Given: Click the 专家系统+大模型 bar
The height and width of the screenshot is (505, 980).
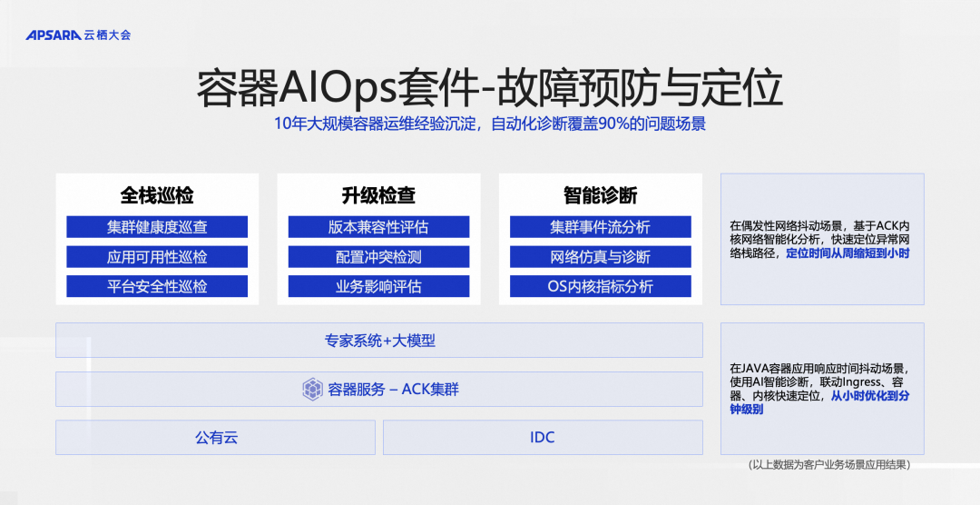Looking at the screenshot, I should (x=379, y=341).
